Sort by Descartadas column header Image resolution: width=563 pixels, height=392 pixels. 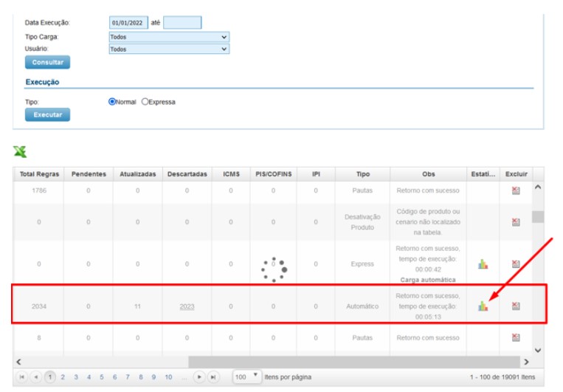click(x=187, y=174)
